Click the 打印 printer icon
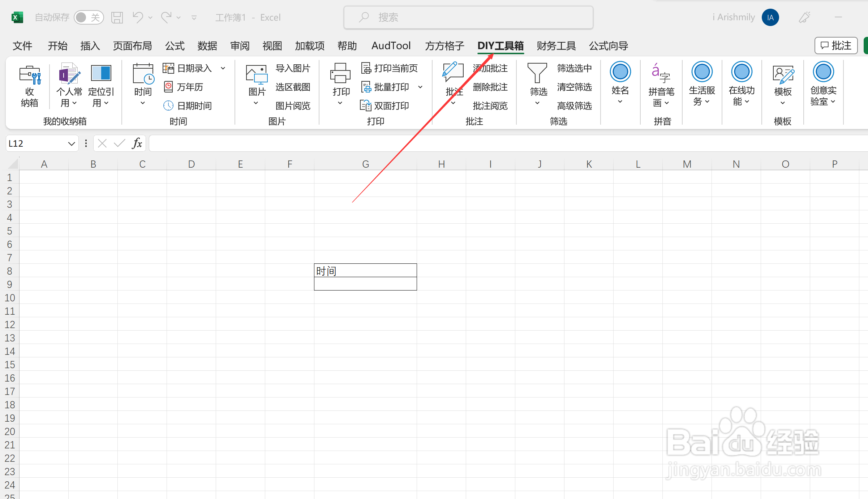The height and width of the screenshot is (499, 868). pyautogui.click(x=340, y=74)
